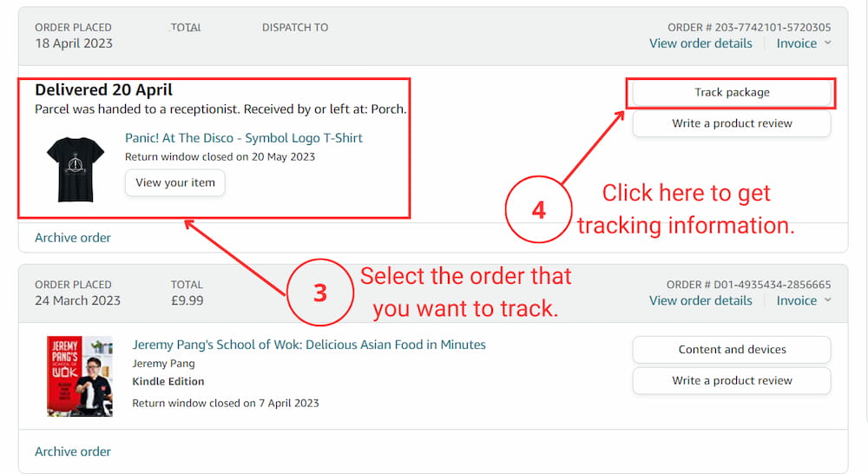Screen dimensions: 868x474
Task: Click the Content and devices button
Action: [731, 350]
